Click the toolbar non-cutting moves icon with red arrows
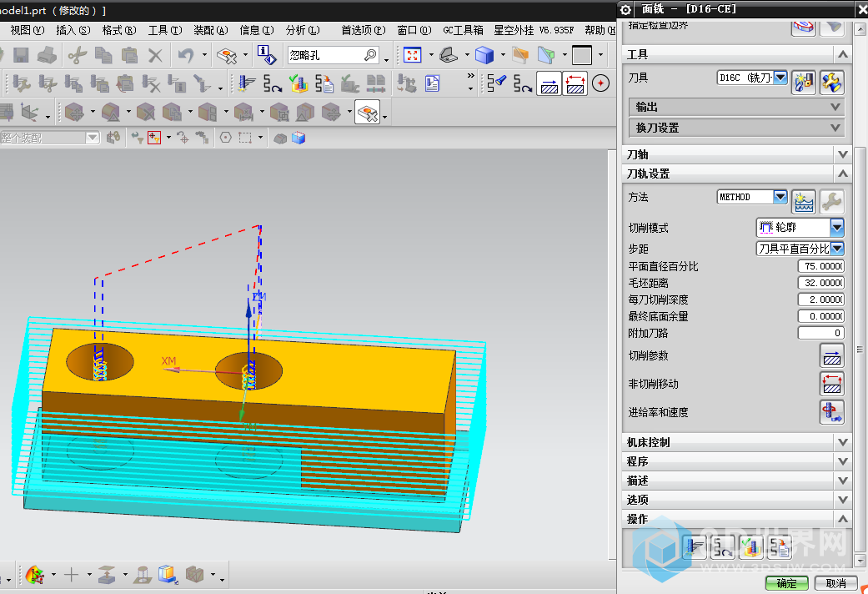The width and height of the screenshot is (868, 594). click(575, 83)
